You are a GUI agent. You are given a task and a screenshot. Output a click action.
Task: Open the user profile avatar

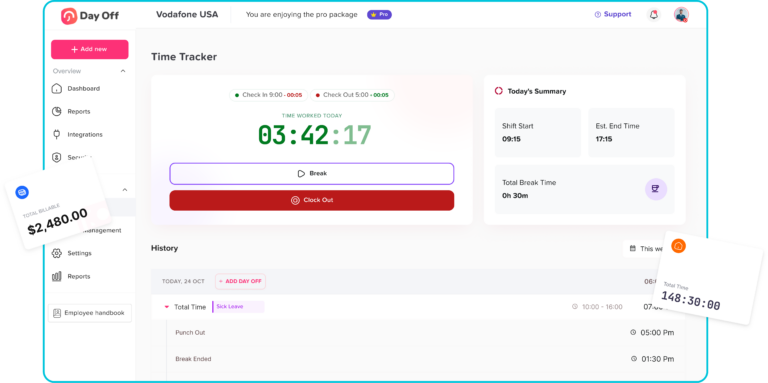(x=681, y=15)
